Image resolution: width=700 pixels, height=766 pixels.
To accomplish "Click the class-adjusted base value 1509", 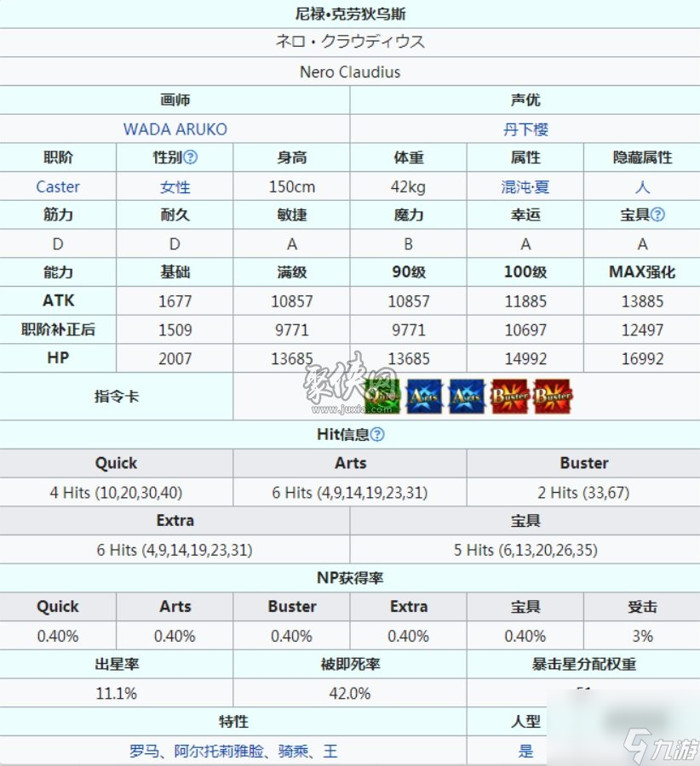I will tap(175, 330).
